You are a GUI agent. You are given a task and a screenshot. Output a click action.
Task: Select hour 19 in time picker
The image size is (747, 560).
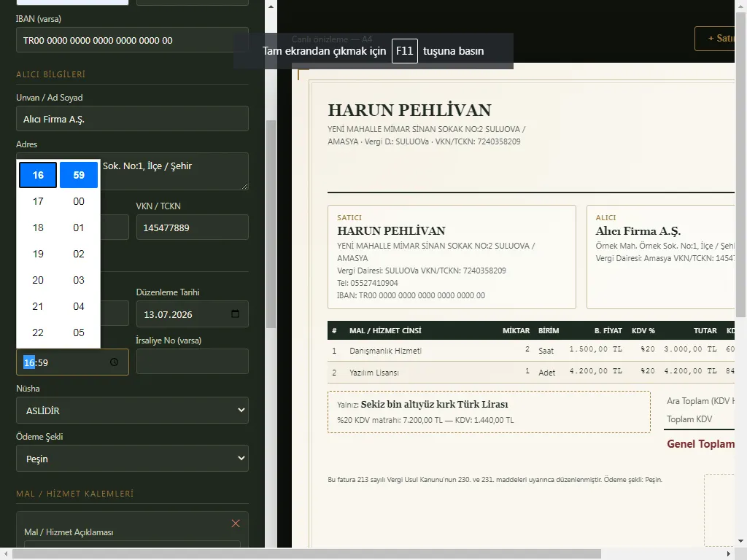pyautogui.click(x=38, y=254)
